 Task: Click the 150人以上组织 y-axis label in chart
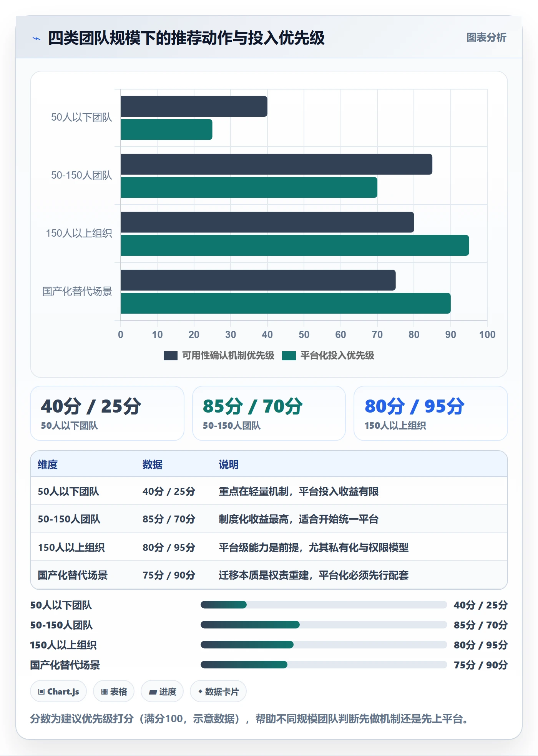pos(79,233)
